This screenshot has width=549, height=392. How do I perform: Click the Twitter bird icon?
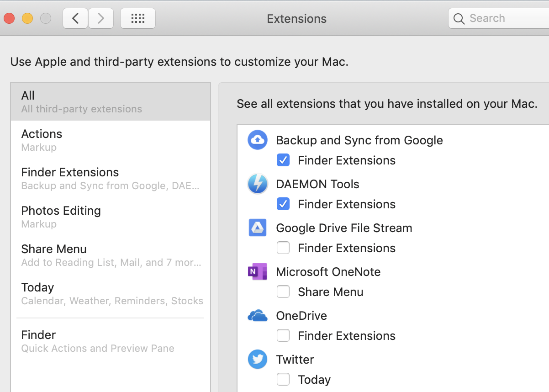click(257, 360)
